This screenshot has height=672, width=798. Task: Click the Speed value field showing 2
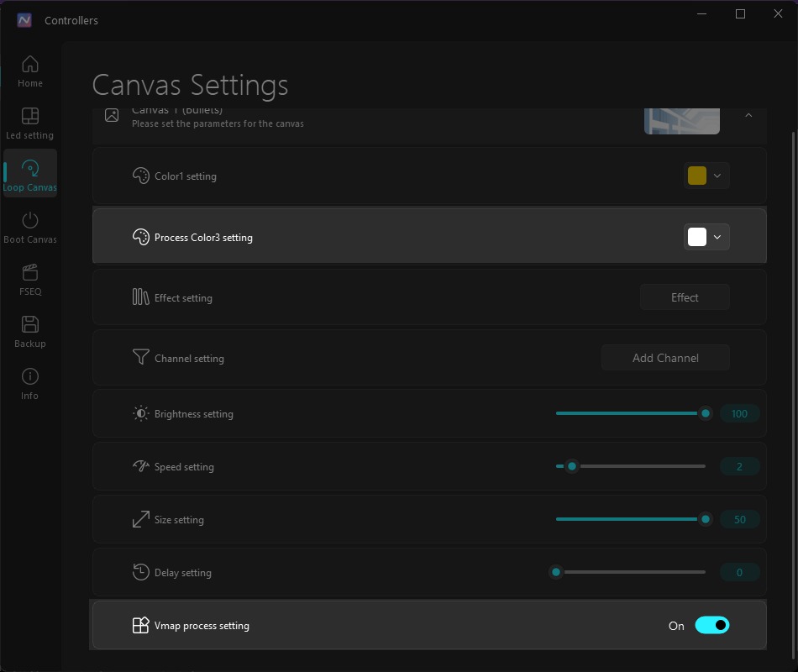coord(739,466)
